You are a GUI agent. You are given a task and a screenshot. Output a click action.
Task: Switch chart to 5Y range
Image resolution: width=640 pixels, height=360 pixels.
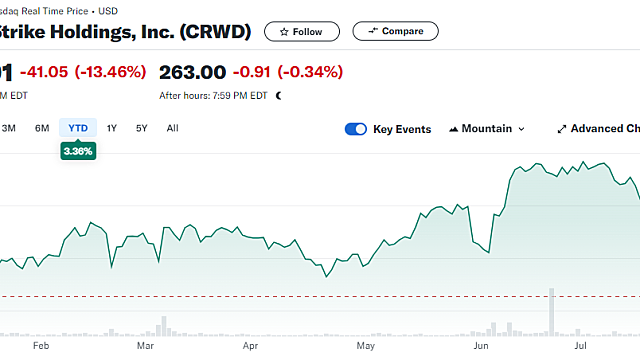pos(142,128)
